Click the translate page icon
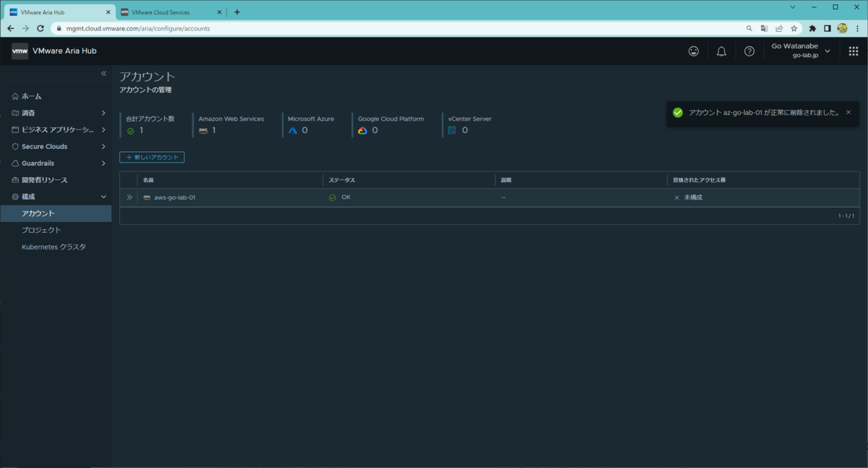 click(x=764, y=28)
